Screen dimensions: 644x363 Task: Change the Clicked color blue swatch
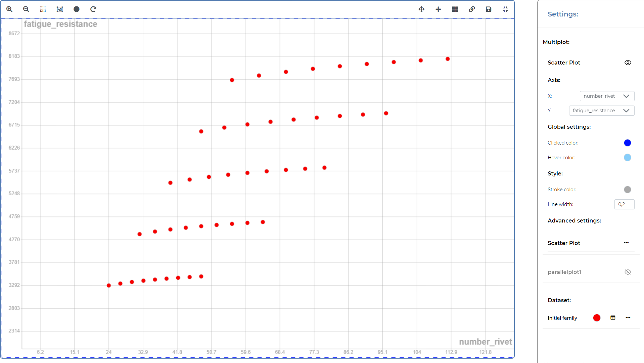pos(627,143)
